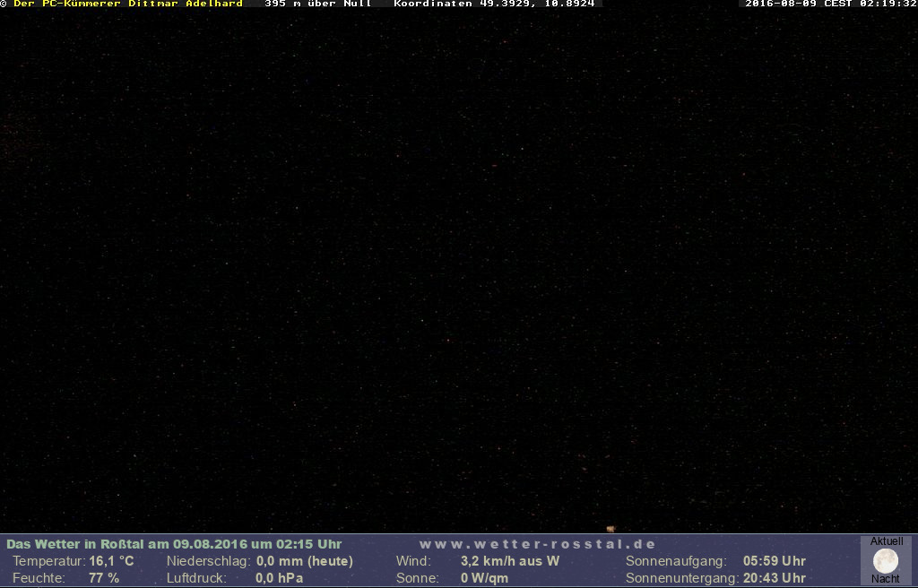Click the Sonnenuntergang time 20:43 Uhr
The image size is (918, 588).
click(774, 578)
